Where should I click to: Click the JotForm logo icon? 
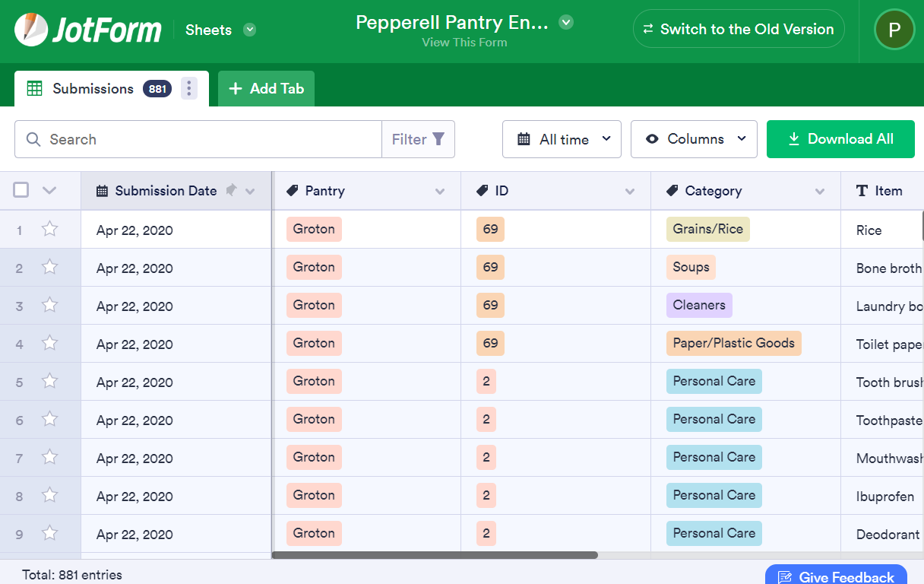[32, 30]
